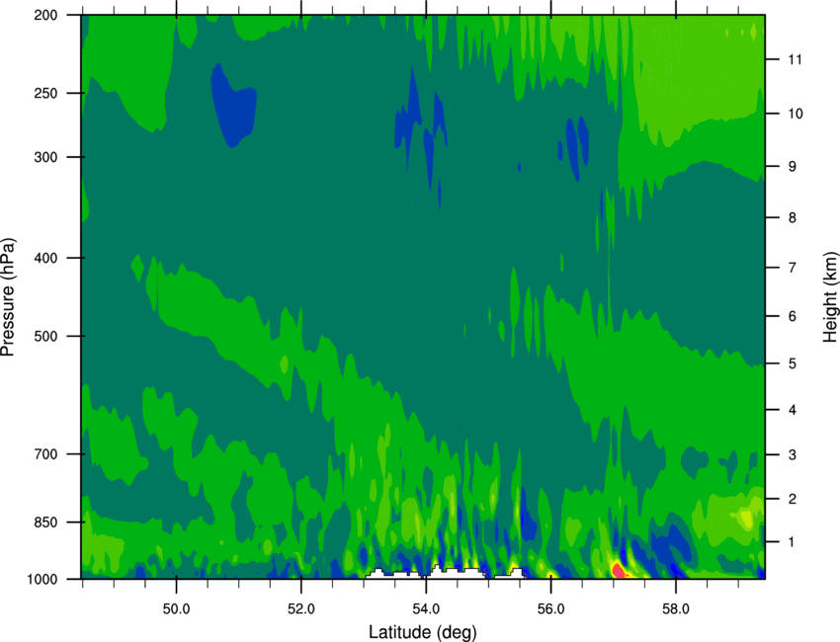
Task: Click the 9 km height label
Action: [x=793, y=167]
